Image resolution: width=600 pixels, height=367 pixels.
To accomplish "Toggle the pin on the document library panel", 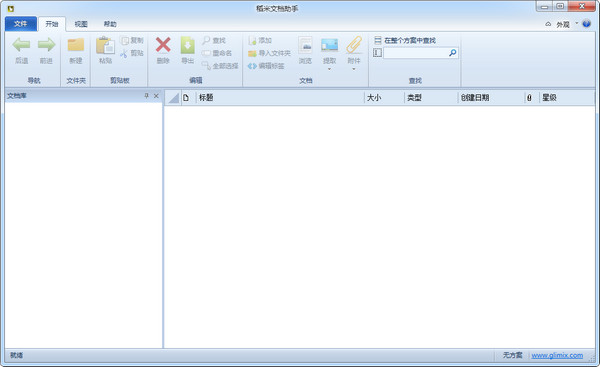I will (x=146, y=96).
